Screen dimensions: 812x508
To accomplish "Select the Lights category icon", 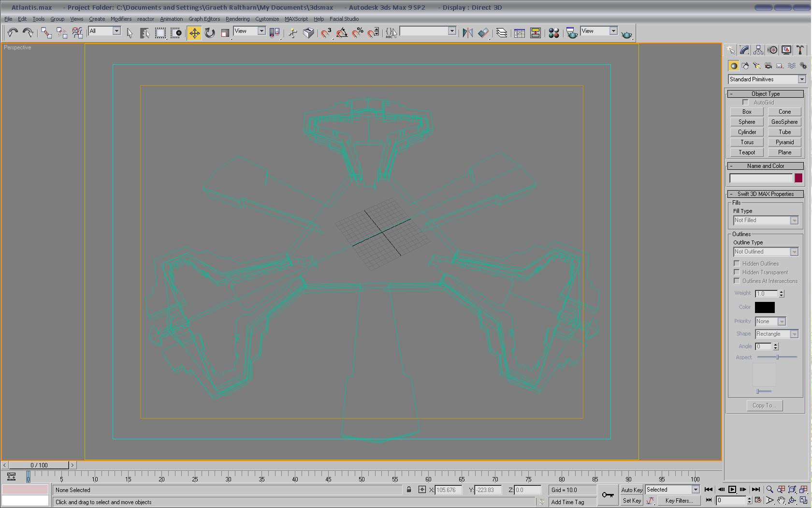I will [757, 66].
